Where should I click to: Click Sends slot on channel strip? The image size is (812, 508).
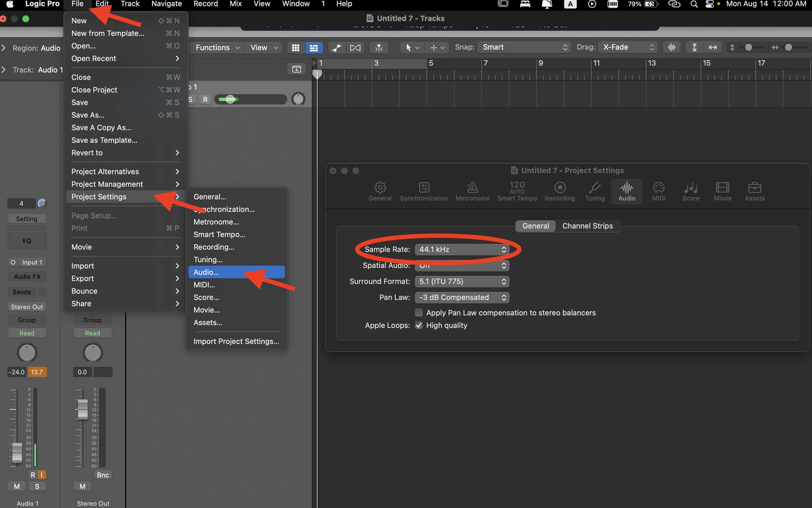pyautogui.click(x=22, y=292)
